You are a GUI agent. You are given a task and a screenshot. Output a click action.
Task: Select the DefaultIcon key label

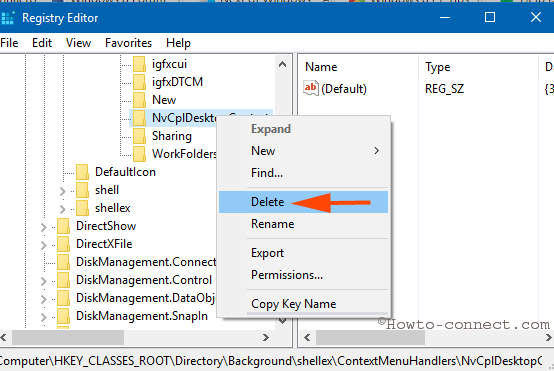click(x=125, y=172)
